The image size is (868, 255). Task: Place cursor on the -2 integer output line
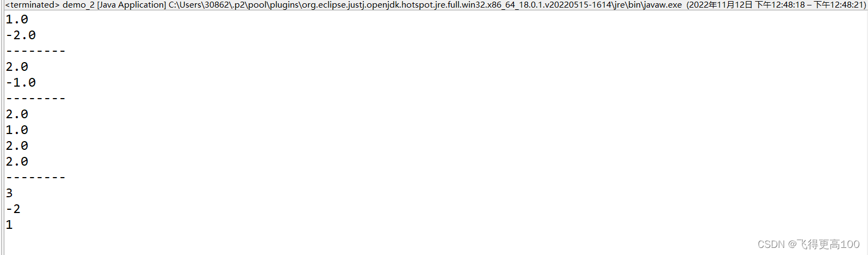[13, 209]
